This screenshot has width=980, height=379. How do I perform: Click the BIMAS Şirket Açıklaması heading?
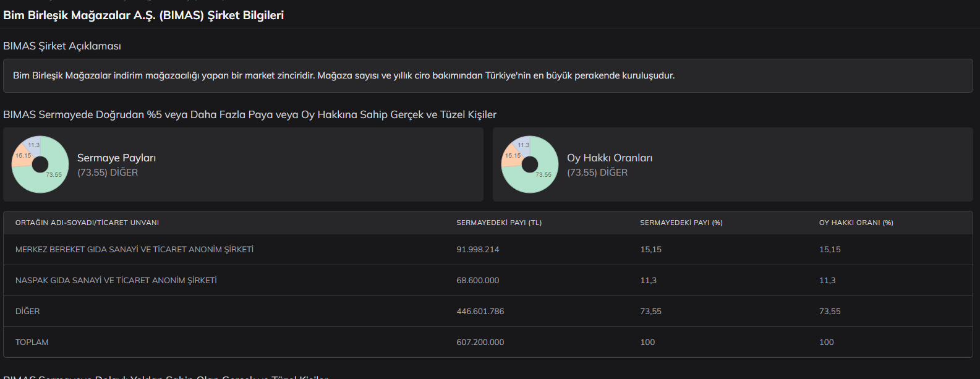point(62,46)
